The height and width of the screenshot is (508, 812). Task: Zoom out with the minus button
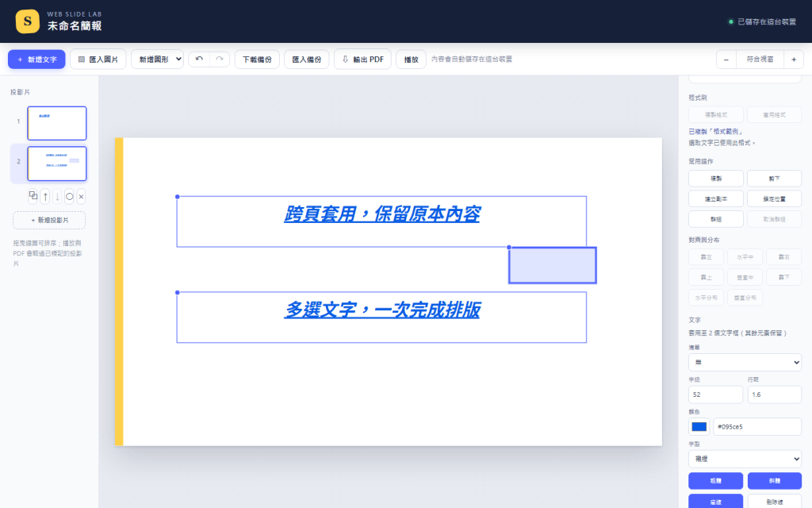point(726,59)
